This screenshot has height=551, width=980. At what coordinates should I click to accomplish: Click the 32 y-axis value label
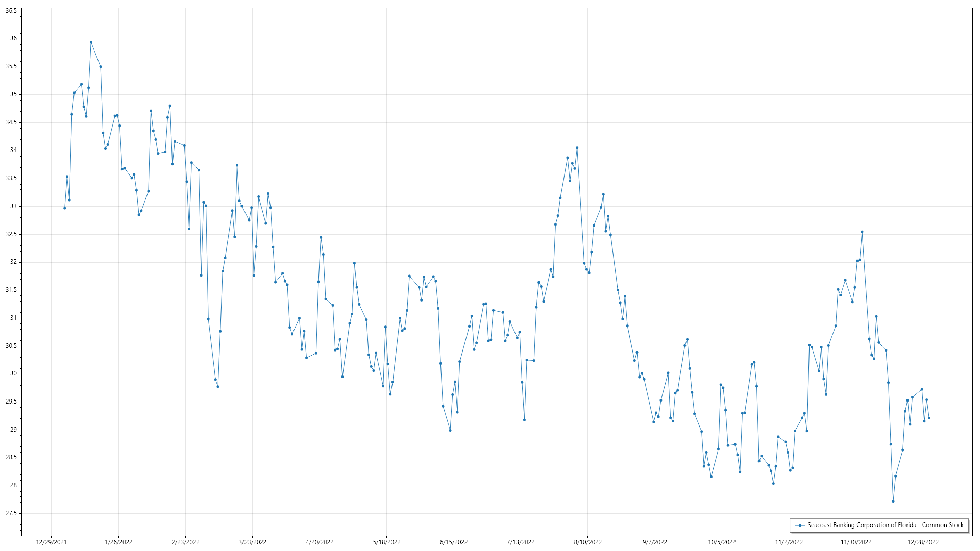pos(13,262)
